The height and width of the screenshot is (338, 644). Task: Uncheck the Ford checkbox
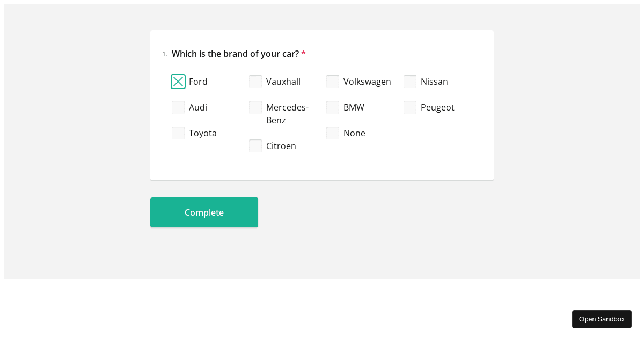(x=178, y=82)
